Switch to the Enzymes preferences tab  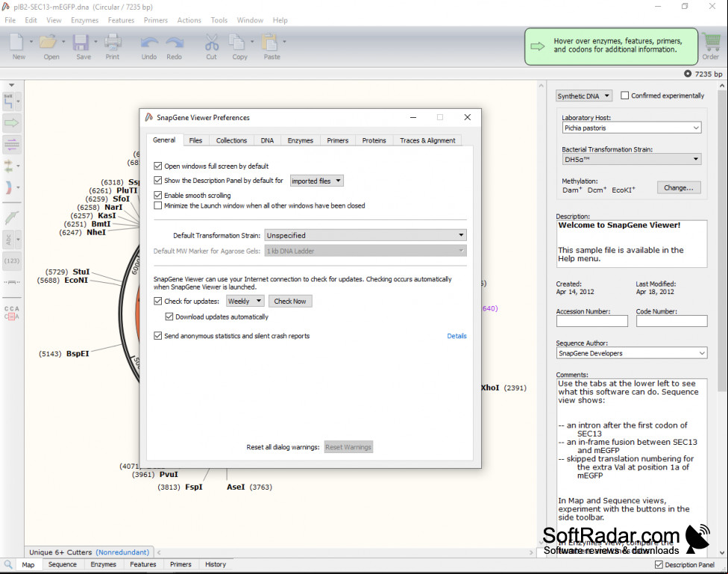pyautogui.click(x=301, y=140)
